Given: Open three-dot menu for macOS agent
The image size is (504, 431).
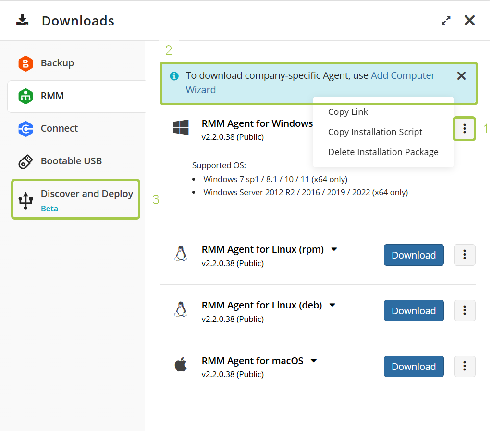Looking at the screenshot, I should pyautogui.click(x=464, y=367).
